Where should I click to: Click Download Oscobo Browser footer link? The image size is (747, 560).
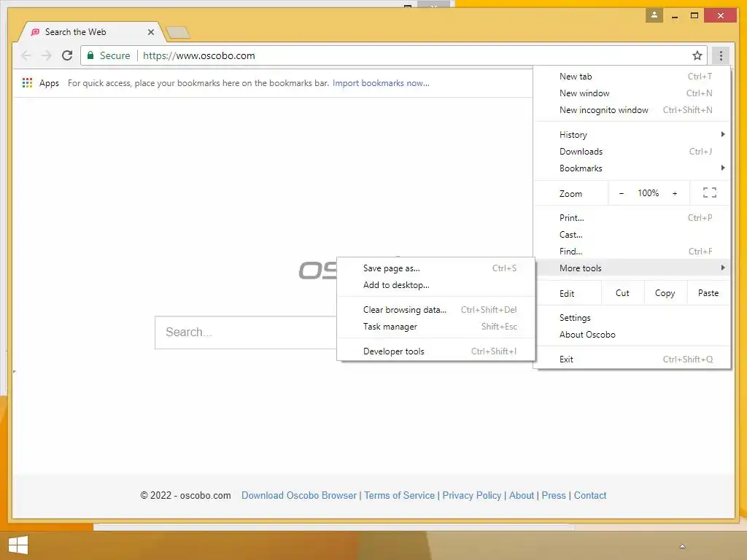pos(298,495)
